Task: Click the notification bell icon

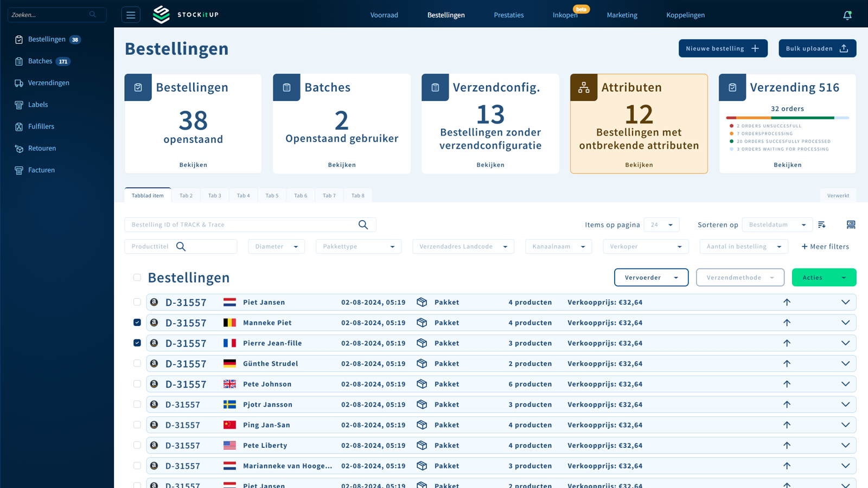Action: pyautogui.click(x=847, y=15)
